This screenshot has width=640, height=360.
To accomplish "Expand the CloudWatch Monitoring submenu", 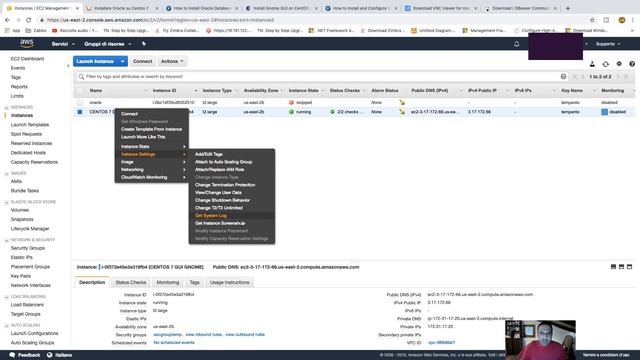I will (x=152, y=177).
